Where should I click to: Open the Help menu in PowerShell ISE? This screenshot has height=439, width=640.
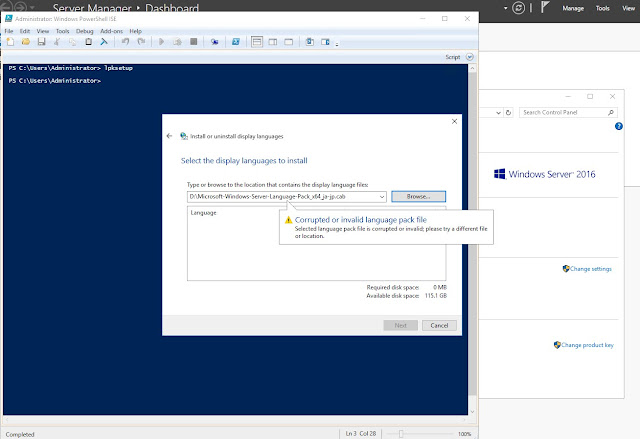136,31
